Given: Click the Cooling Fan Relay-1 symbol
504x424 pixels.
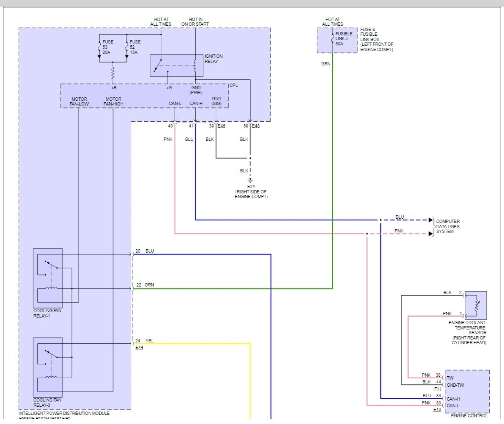Looking at the screenshot, I should pos(48,277).
